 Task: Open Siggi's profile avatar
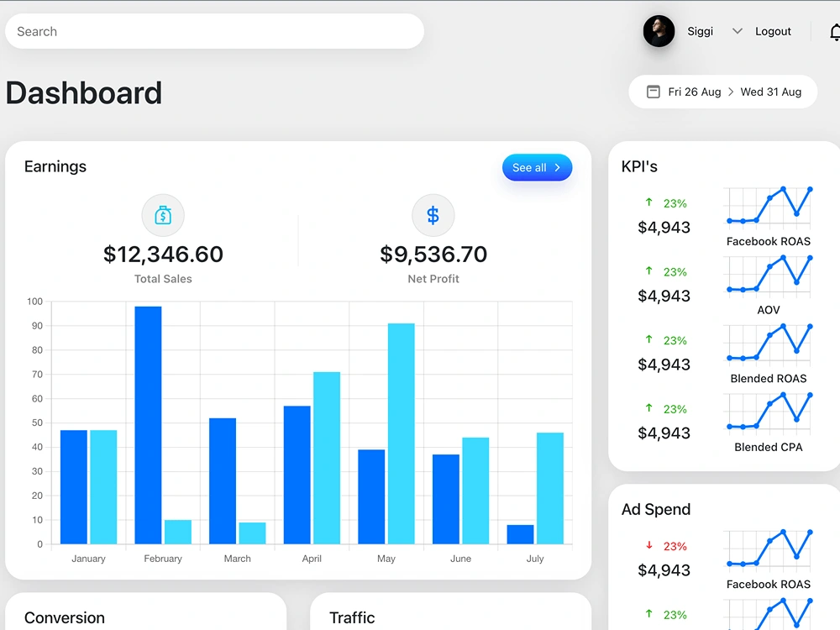[x=659, y=31]
